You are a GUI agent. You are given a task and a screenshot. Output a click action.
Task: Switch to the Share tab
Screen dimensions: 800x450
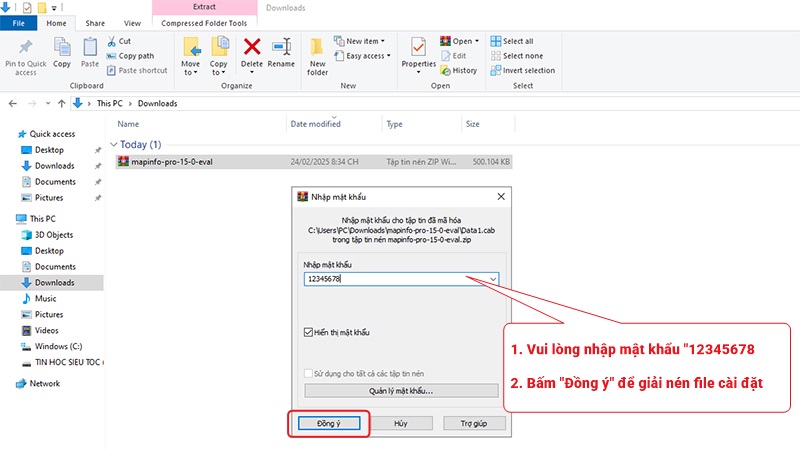(95, 23)
